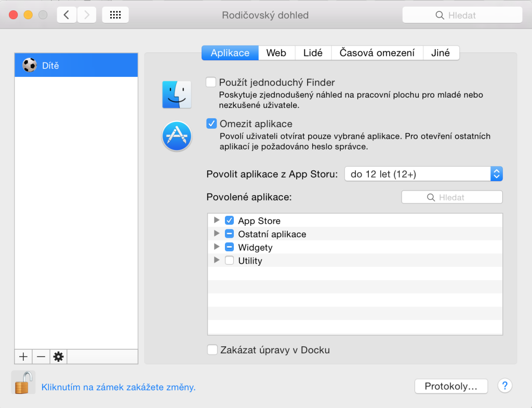Screen dimensions: 532x408
Task: Minimize the window with the yellow button
Action: click(x=28, y=15)
